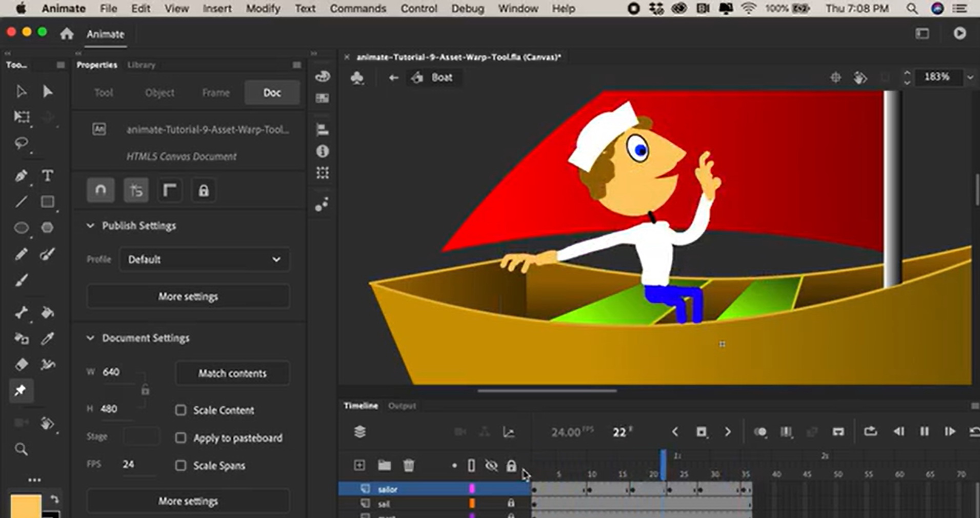Enable the Scale Content checkbox
The height and width of the screenshot is (518, 980).
[x=181, y=410]
